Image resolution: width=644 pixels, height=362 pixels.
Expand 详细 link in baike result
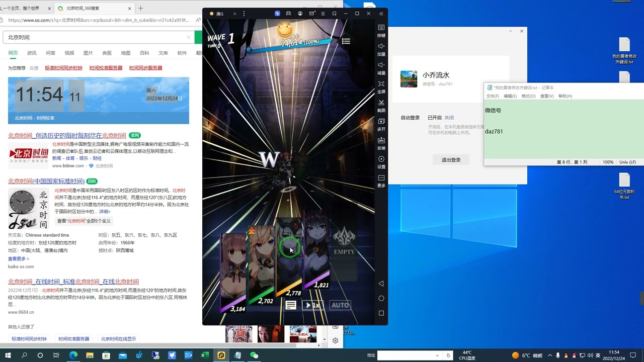pyautogui.click(x=105, y=212)
